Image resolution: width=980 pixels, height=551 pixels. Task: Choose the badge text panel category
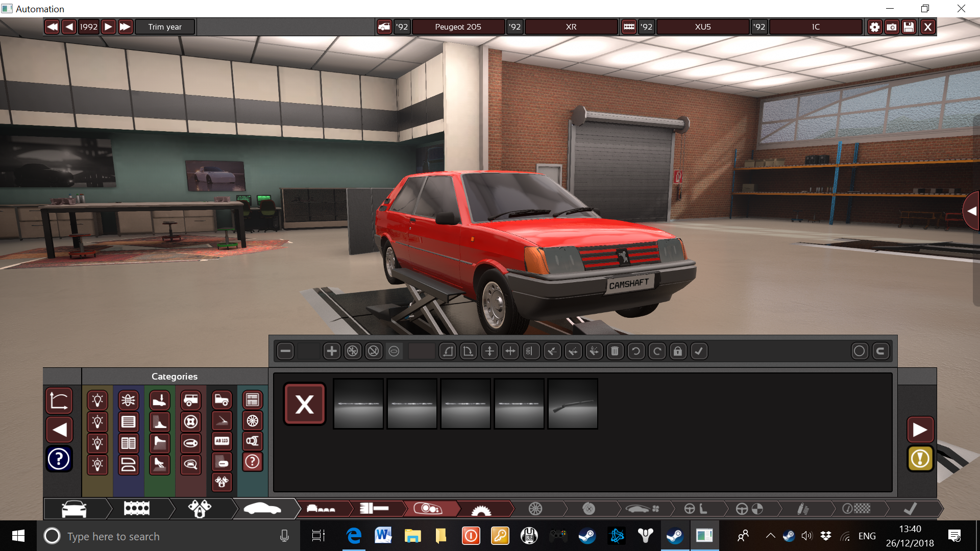(253, 400)
